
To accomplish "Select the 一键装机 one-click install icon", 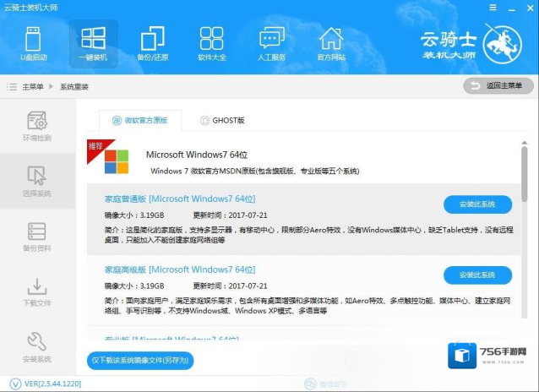I will point(93,43).
